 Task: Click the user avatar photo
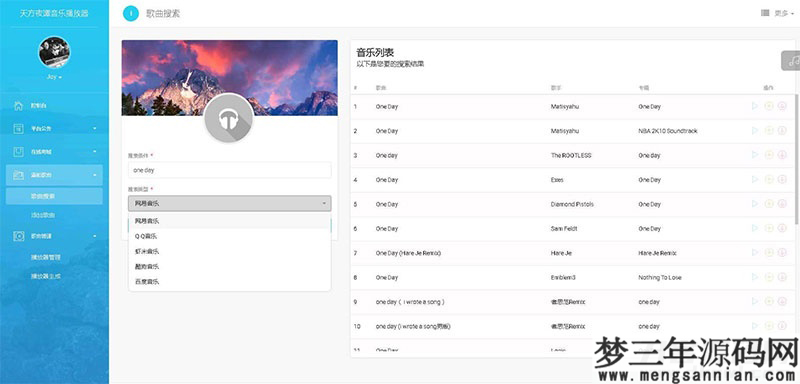pos(54,52)
